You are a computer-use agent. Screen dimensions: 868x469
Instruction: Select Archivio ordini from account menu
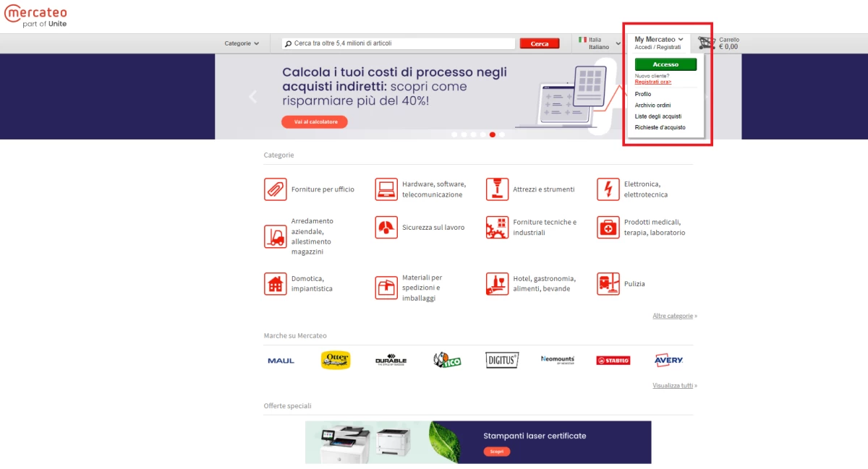652,106
